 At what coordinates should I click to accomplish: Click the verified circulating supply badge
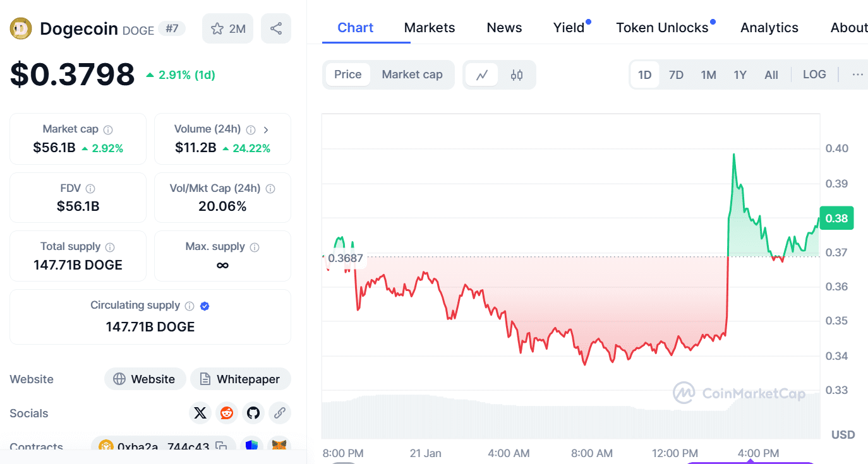click(205, 306)
